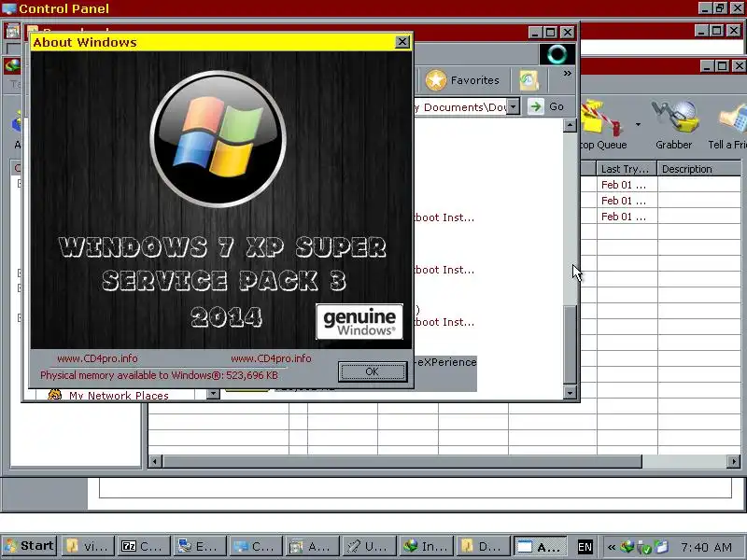Image resolution: width=747 pixels, height=560 pixels.
Task: Click download list horizontal scroll-right arrow
Action: [734, 461]
